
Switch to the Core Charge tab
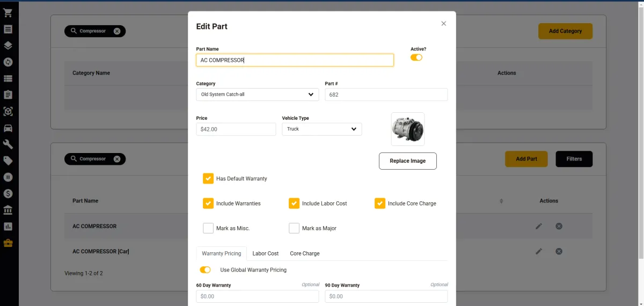point(304,253)
